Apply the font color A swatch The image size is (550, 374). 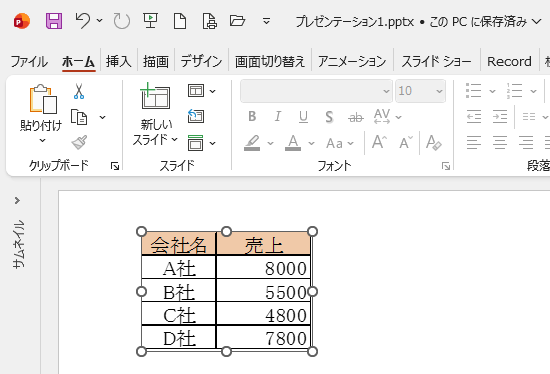pyautogui.click(x=293, y=143)
